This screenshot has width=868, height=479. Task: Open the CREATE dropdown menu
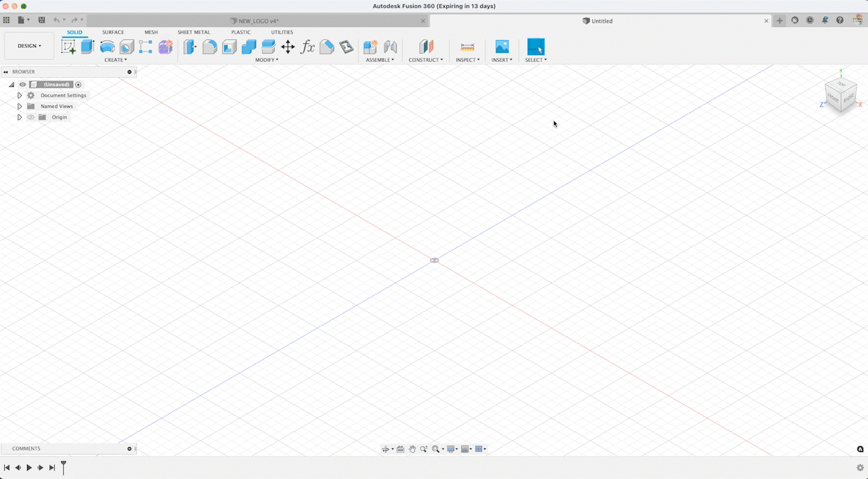click(116, 60)
